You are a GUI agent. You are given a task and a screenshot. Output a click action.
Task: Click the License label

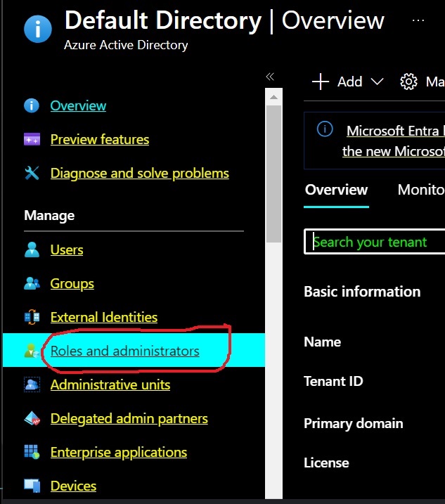(326, 463)
